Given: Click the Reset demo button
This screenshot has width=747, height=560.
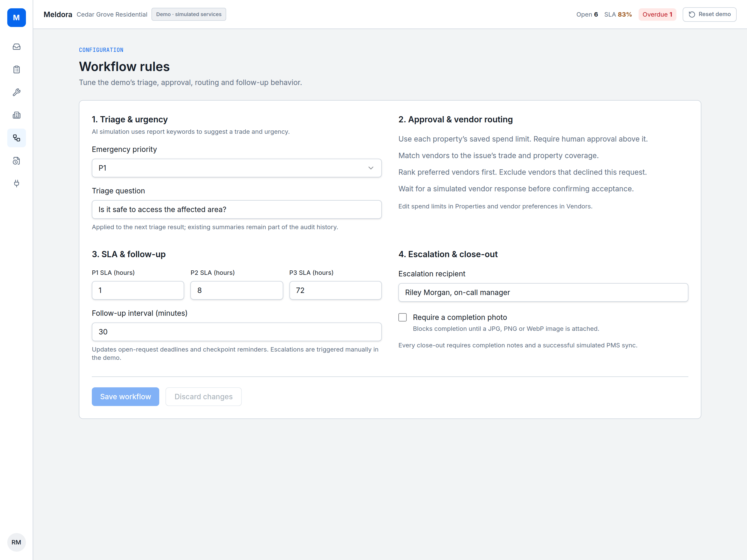Looking at the screenshot, I should tap(709, 15).
